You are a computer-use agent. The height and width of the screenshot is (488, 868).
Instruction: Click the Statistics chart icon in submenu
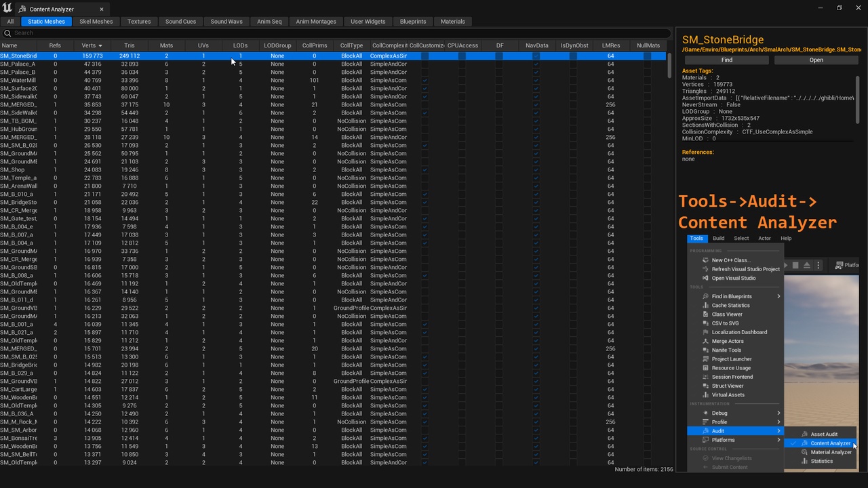pos(805,461)
